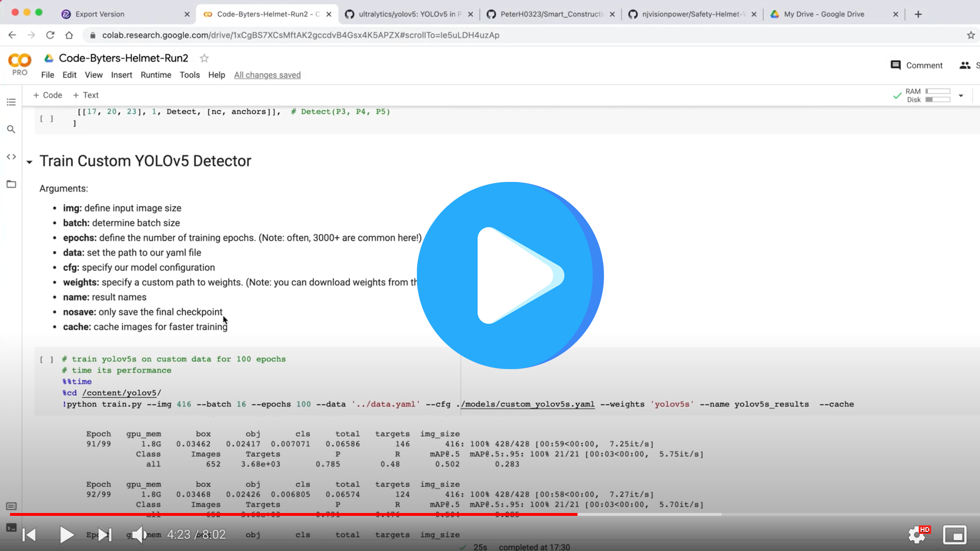This screenshot has height=551, width=980.
Task: Go to browser home page
Action: tap(69, 35)
